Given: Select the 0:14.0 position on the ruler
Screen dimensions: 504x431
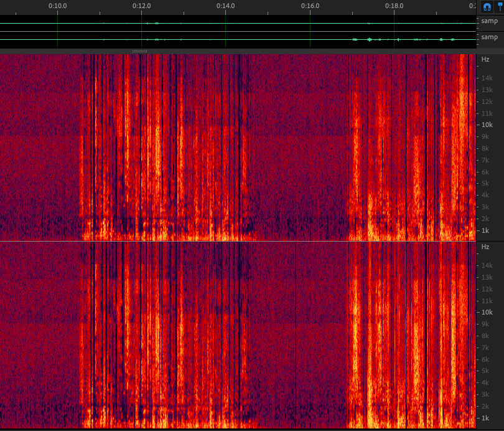Looking at the screenshot, I should [x=226, y=6].
